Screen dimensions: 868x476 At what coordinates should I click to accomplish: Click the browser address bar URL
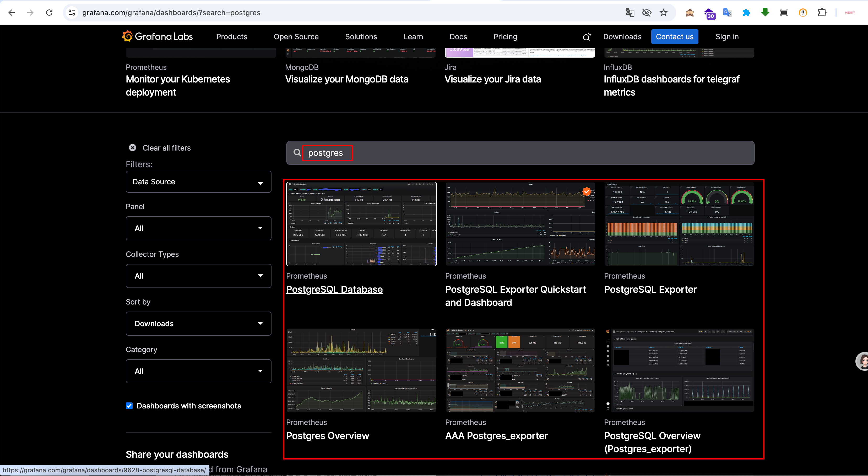coord(171,13)
